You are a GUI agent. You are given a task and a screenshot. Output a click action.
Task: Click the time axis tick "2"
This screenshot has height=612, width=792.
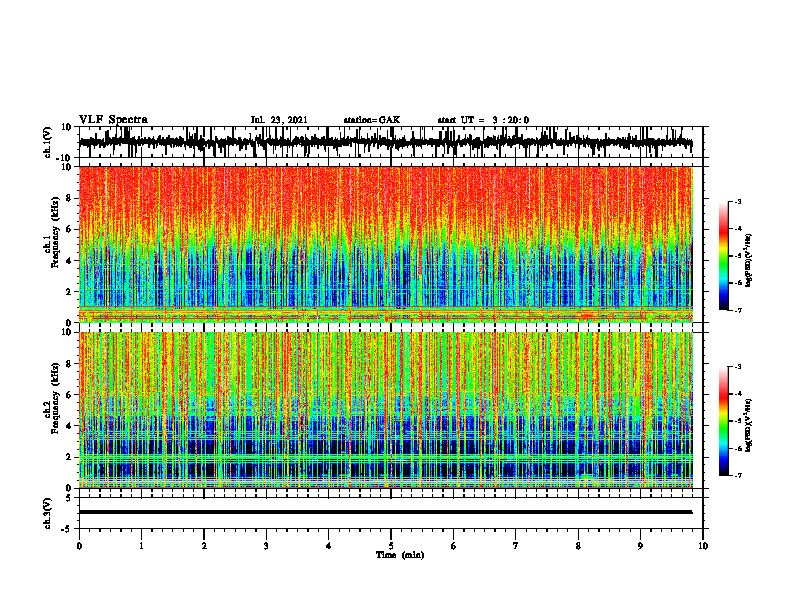tap(204, 546)
